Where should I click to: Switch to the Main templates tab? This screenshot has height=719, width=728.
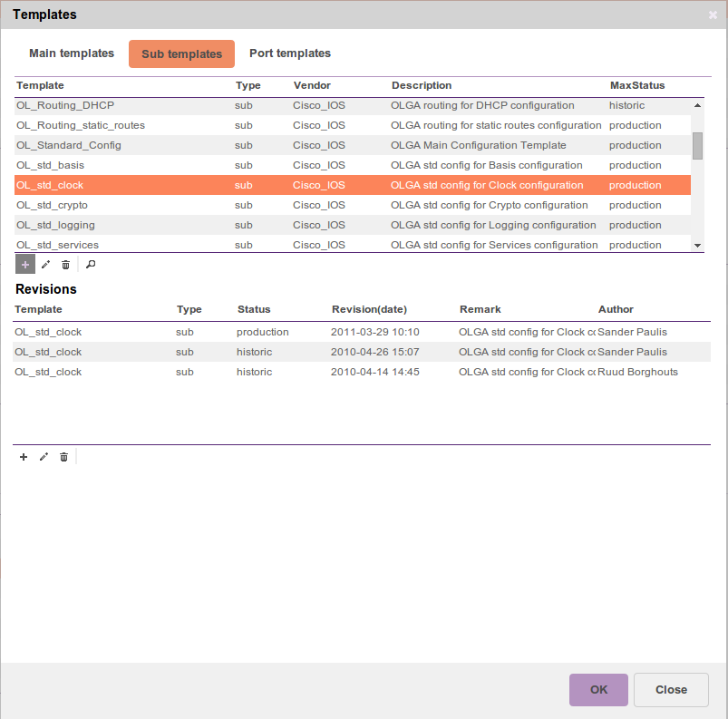point(72,53)
